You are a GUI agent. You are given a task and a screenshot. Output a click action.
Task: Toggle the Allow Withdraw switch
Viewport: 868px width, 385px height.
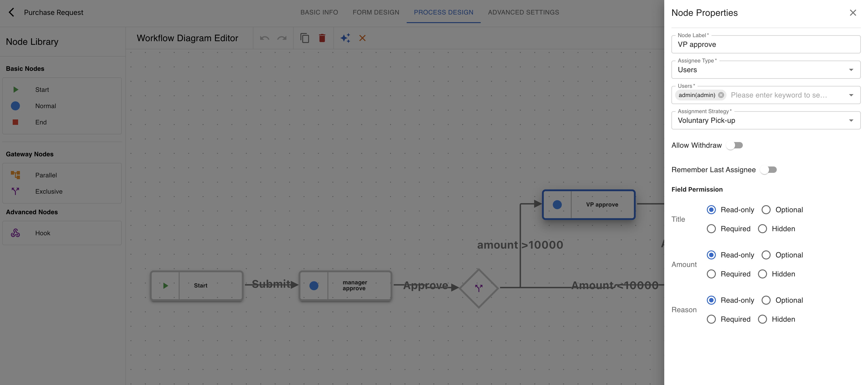(735, 145)
